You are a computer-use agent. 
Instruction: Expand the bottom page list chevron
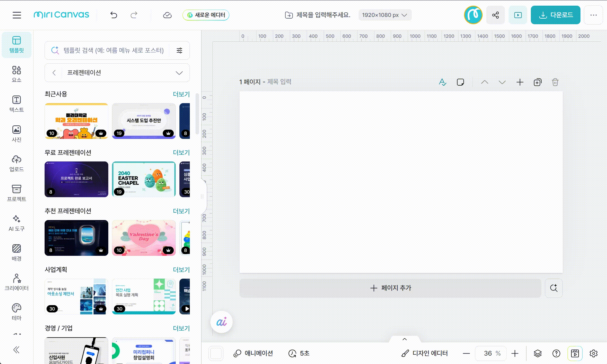pos(404,339)
